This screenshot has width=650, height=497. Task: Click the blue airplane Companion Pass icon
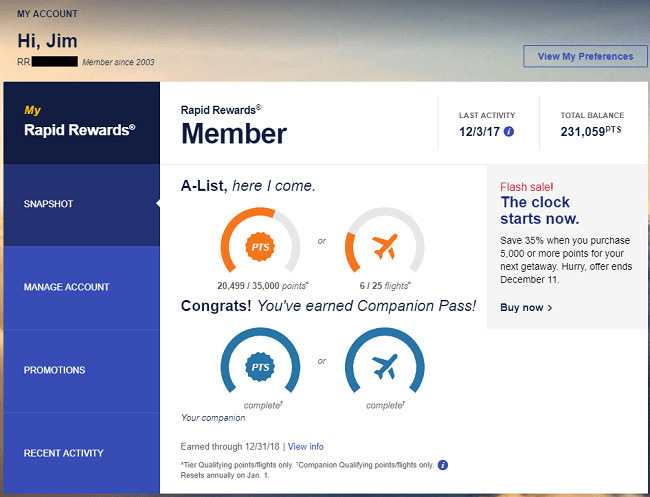[384, 367]
